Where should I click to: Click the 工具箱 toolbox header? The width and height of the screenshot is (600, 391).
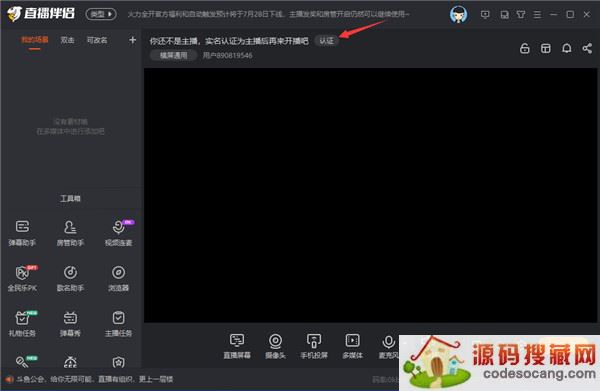[x=70, y=198]
